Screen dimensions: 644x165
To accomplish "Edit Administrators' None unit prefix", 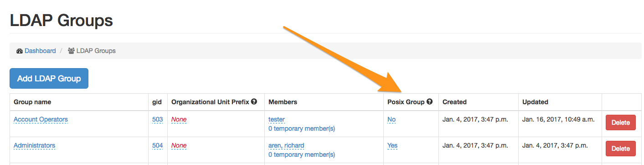I will click(179, 145).
